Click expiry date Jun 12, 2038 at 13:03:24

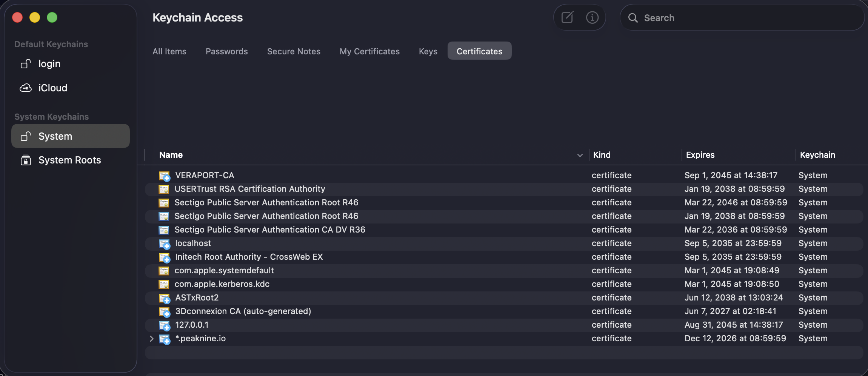pyautogui.click(x=734, y=297)
